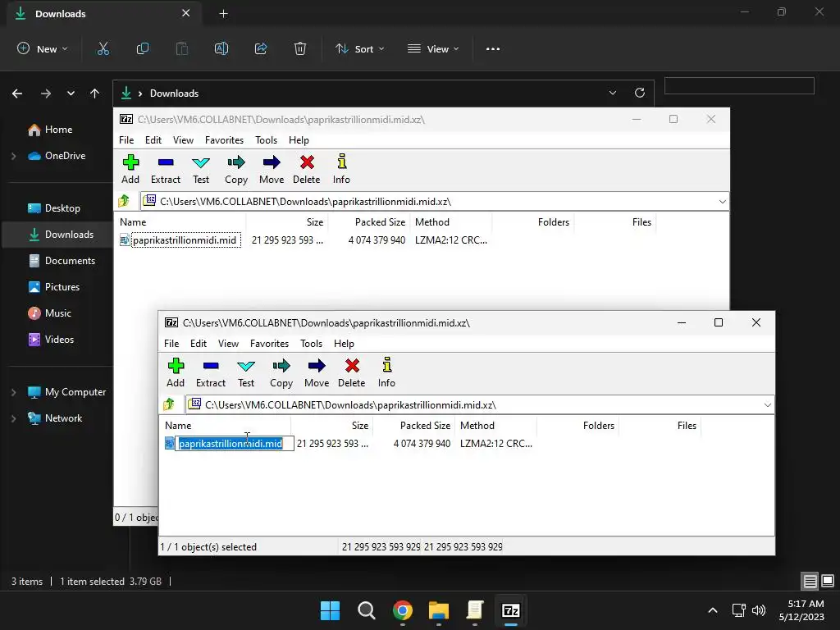Expand the Explorer address history dropdown

pos(612,93)
